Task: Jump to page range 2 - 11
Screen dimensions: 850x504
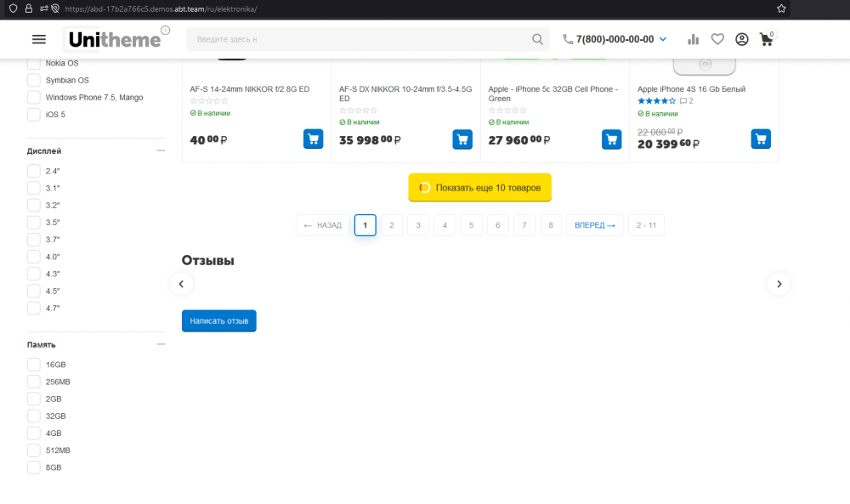Action: pyautogui.click(x=646, y=225)
